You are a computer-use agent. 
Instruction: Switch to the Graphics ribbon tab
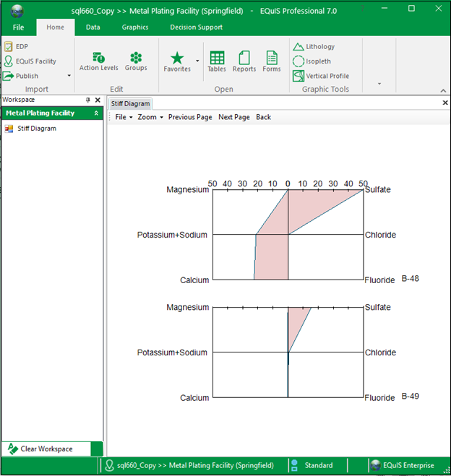point(134,27)
